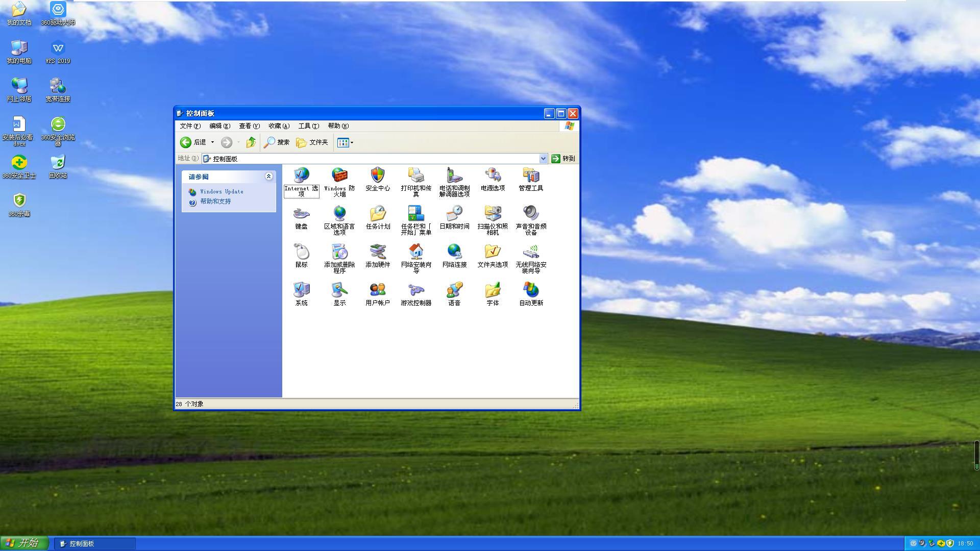Open 键盘 keyboard icon
This screenshot has width=980, height=551.
(301, 217)
